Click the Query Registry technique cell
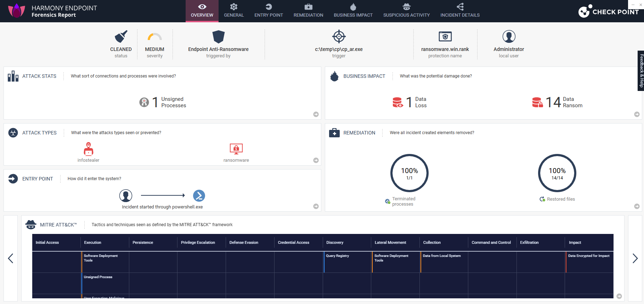Screen dimensions: 644x304 tap(347, 262)
